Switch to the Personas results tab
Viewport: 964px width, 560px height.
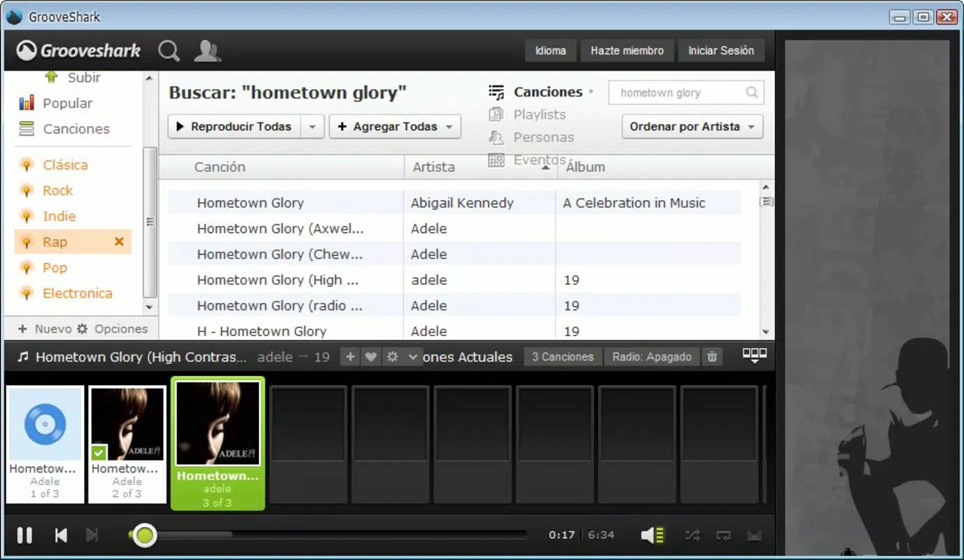pyautogui.click(x=531, y=138)
